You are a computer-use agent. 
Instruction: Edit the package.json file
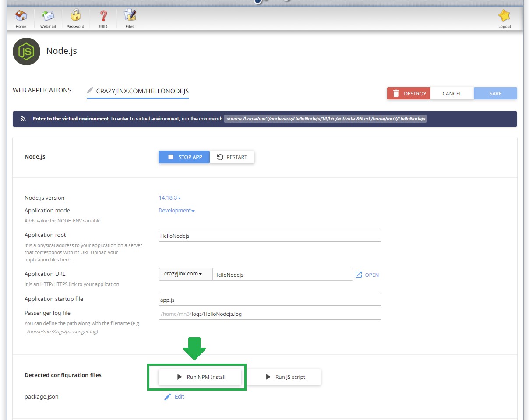point(174,396)
